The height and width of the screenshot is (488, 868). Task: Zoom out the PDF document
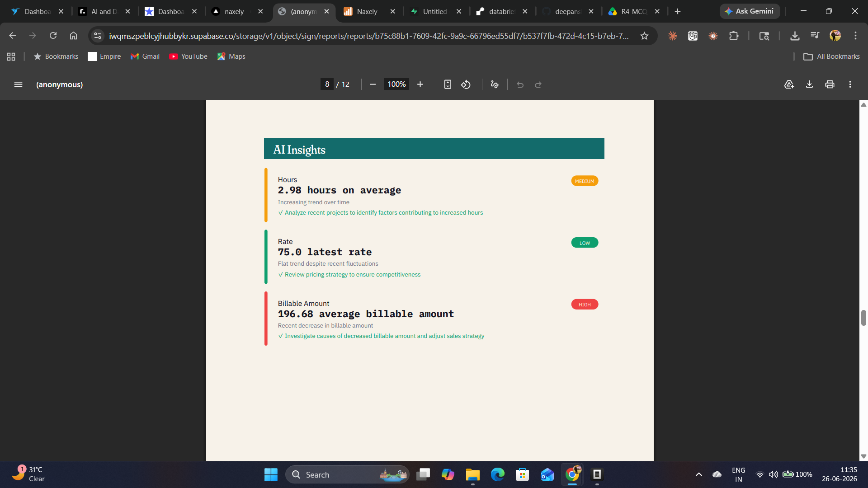click(373, 84)
